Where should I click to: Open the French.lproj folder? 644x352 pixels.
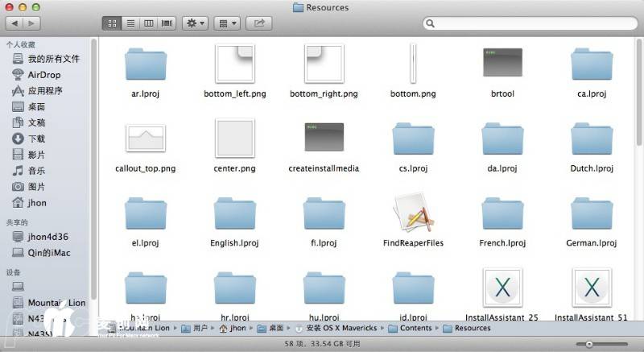[x=502, y=213]
